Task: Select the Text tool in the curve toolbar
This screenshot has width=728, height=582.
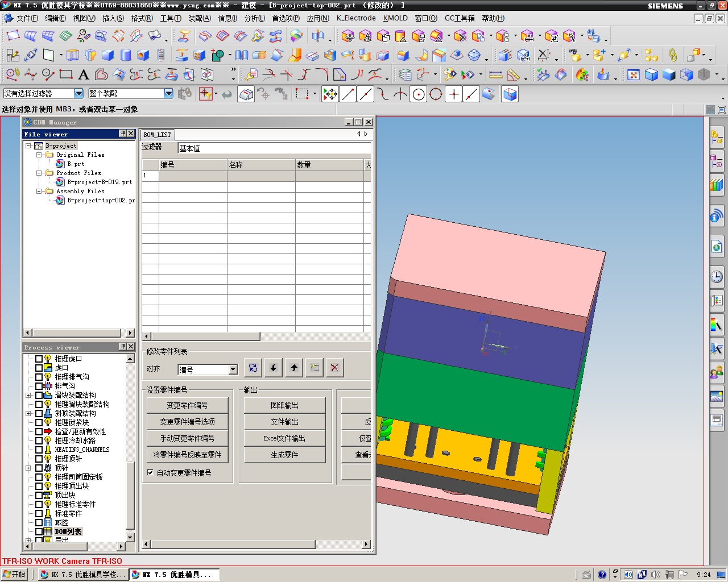Action: [84, 74]
